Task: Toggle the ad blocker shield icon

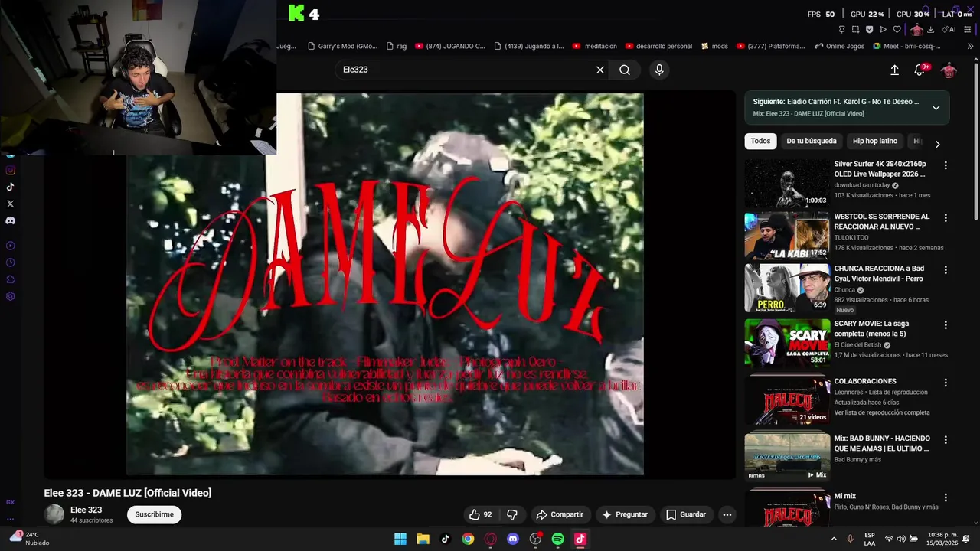Action: [x=869, y=29]
